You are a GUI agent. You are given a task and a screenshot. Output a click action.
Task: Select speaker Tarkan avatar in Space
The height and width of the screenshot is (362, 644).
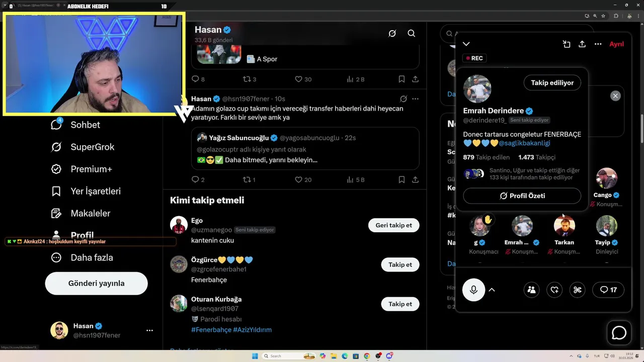point(565,226)
